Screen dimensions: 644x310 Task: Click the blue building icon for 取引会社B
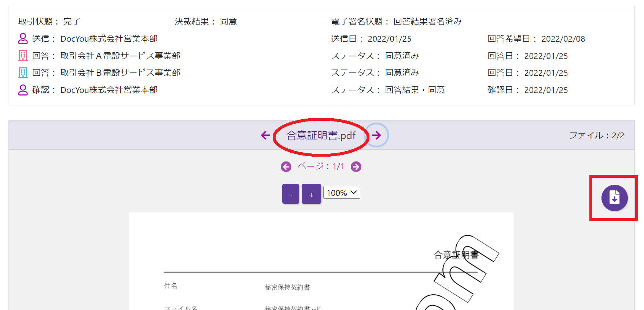23,73
